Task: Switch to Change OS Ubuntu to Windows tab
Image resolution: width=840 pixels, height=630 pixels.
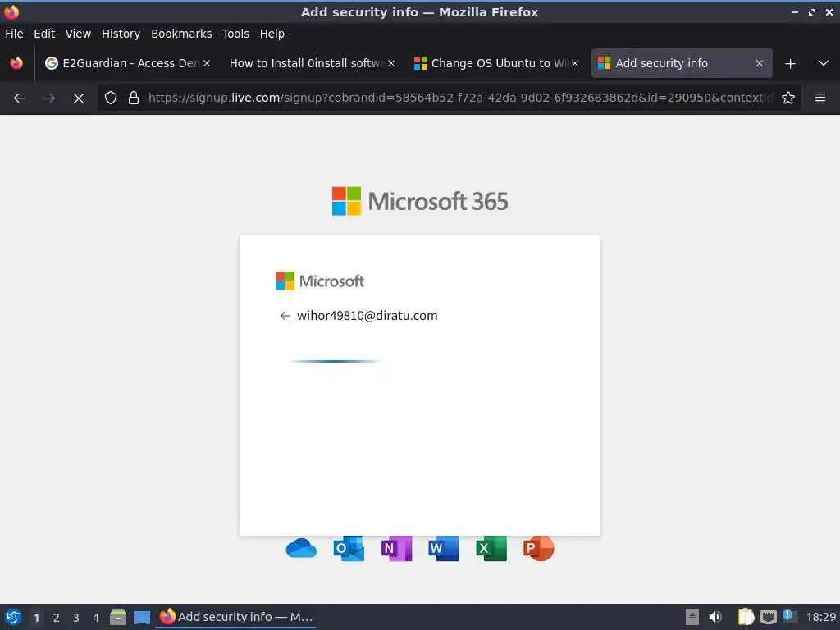Action: point(496,63)
